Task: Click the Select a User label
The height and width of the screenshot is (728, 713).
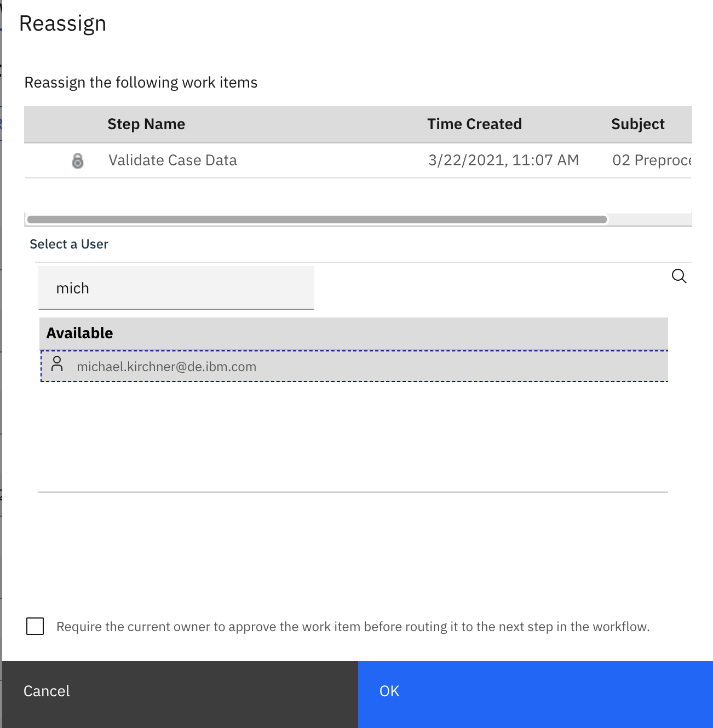Action: 69,244
